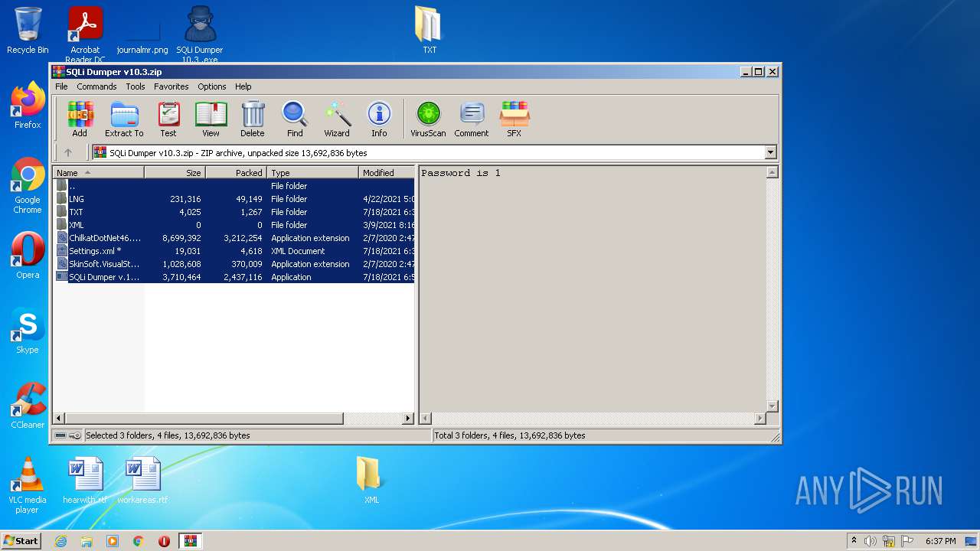Open the Help menu

(243, 86)
